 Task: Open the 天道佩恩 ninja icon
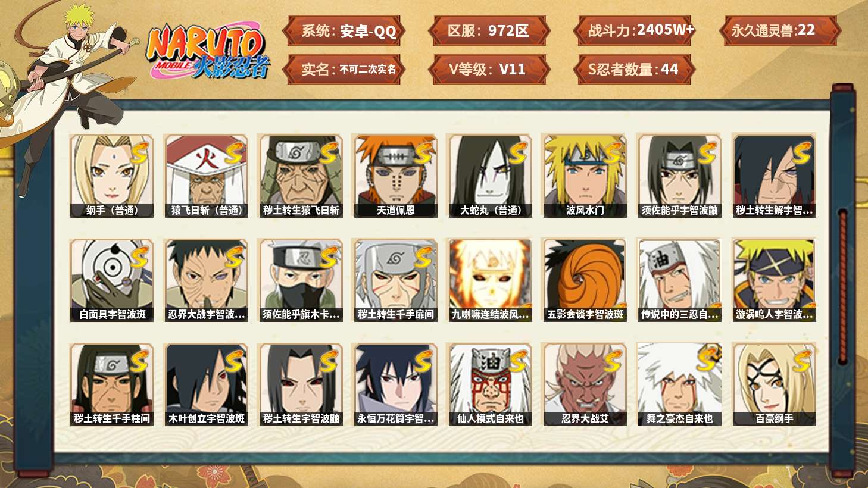[x=395, y=176]
